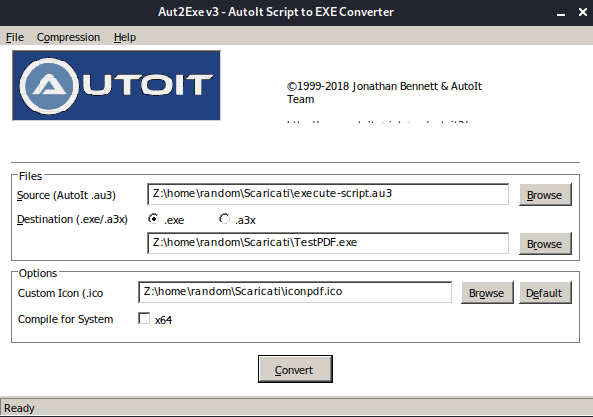593x417 pixels.
Task: Select the .exe destination radio button
Action: click(x=154, y=219)
